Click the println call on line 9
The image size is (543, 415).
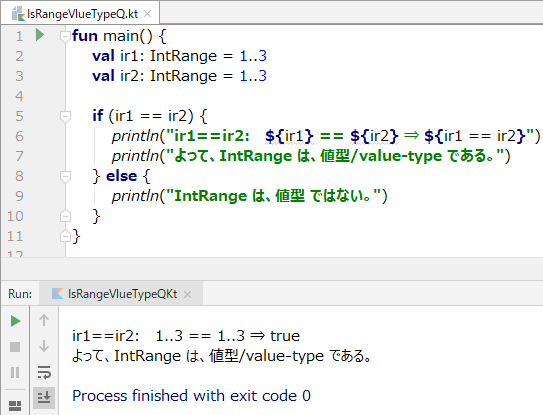(x=135, y=196)
